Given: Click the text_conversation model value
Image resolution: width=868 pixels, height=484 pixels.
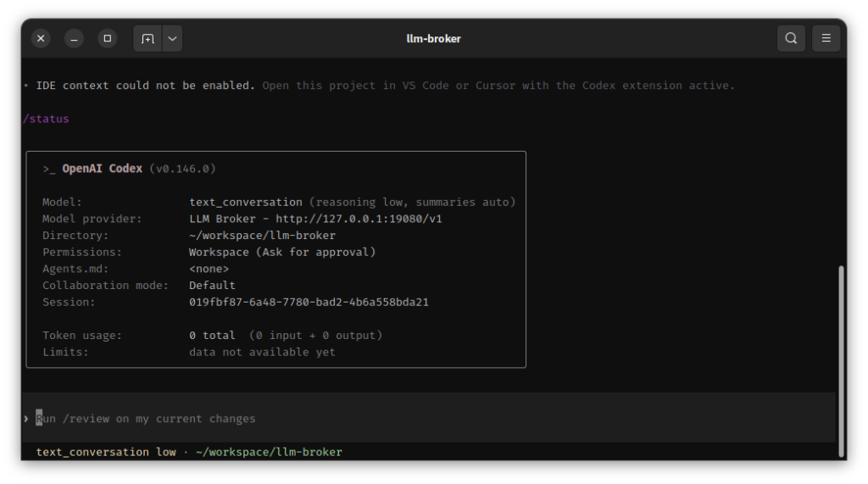Looking at the screenshot, I should point(246,202).
